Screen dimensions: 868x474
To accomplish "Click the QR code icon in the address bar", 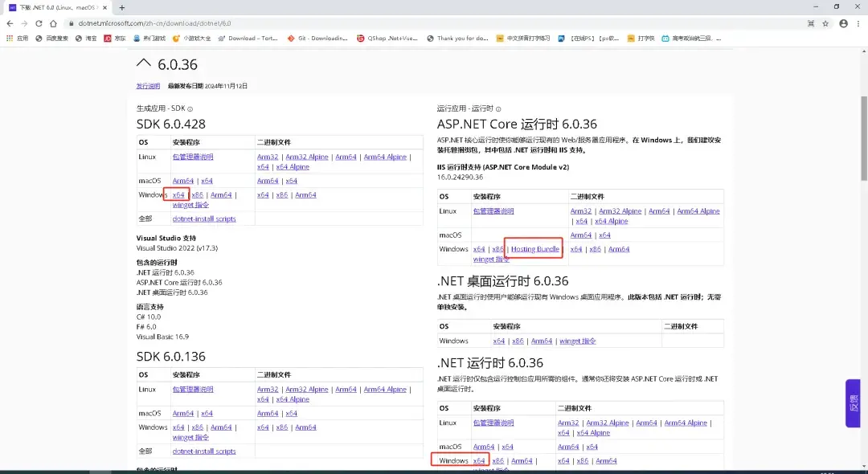I will [x=810, y=24].
